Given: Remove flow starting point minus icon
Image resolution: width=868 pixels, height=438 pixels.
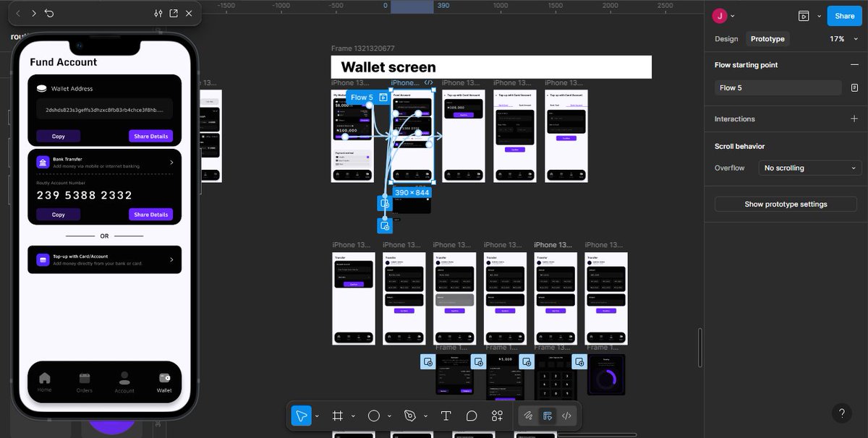Looking at the screenshot, I should click(854, 65).
